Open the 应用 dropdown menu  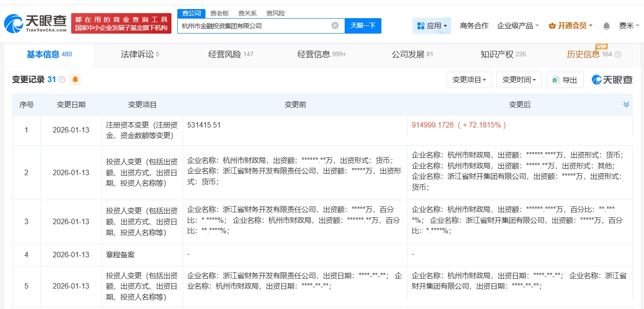click(x=431, y=26)
